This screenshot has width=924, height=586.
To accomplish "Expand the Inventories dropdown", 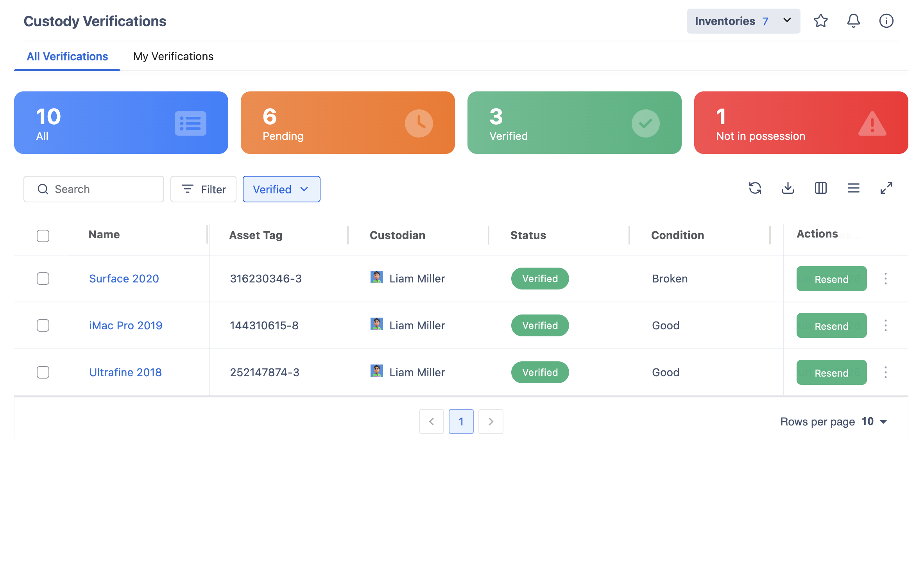I will click(x=743, y=21).
